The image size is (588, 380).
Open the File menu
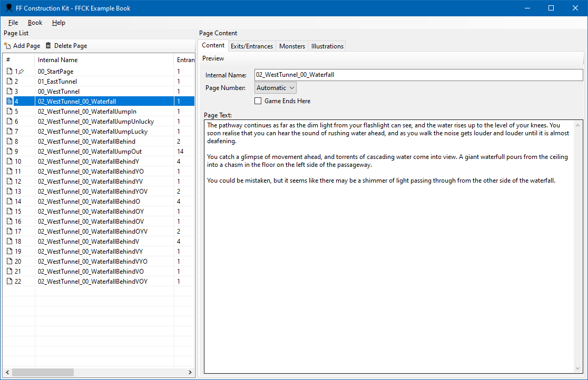point(13,23)
